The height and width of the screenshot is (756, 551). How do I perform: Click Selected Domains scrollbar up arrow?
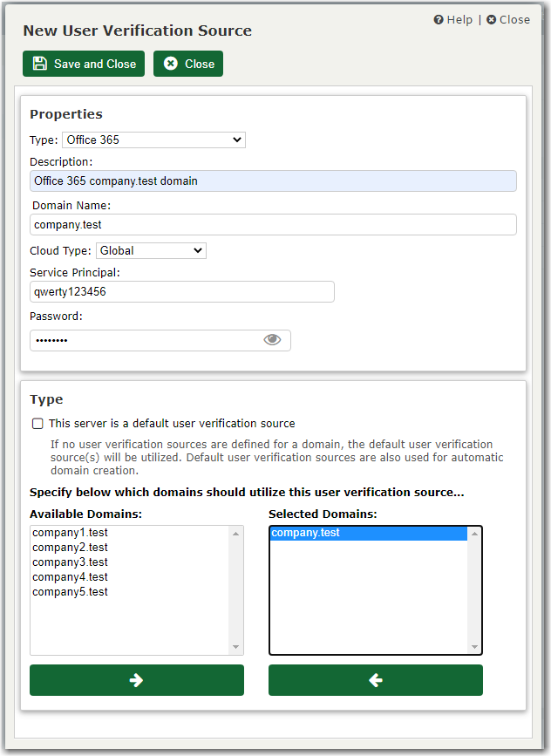[474, 534]
